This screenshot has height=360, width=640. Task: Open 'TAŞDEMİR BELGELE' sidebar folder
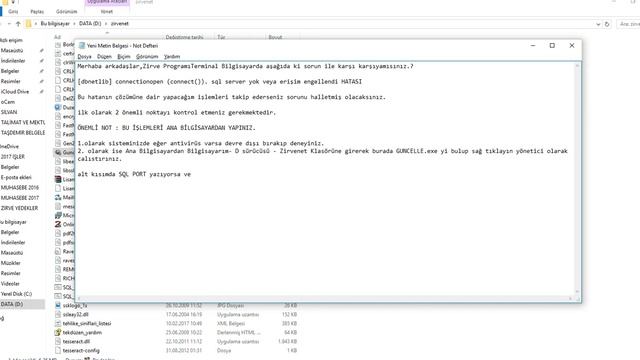22,133
